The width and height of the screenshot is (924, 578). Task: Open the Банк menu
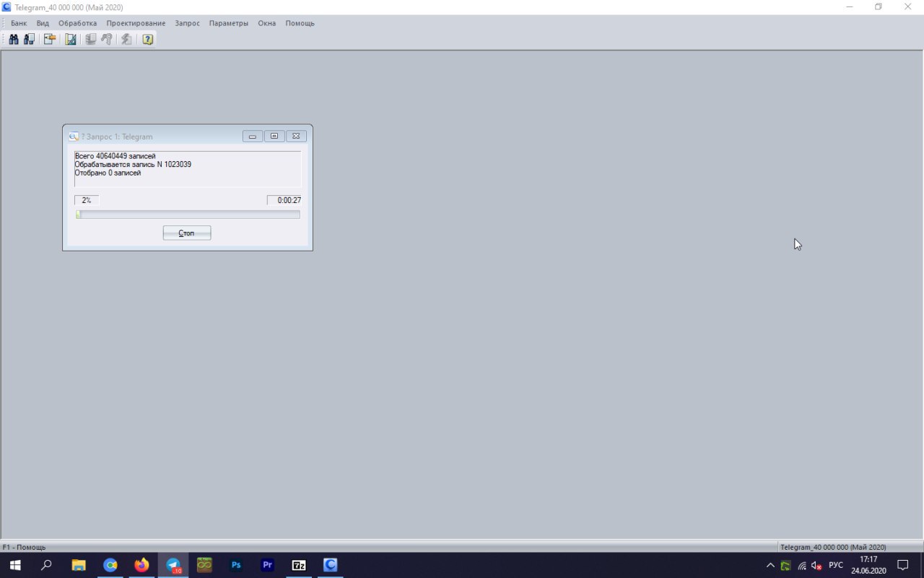19,23
